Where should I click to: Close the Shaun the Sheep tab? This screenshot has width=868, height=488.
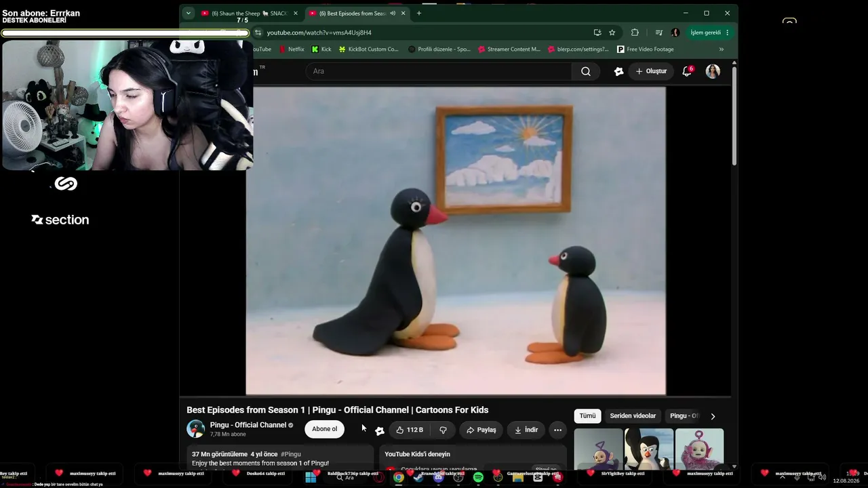296,13
